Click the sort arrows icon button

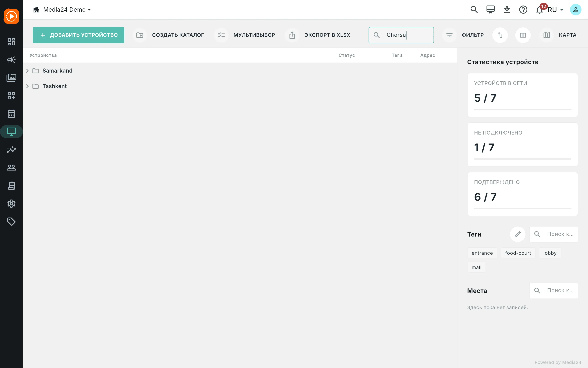[x=500, y=35]
